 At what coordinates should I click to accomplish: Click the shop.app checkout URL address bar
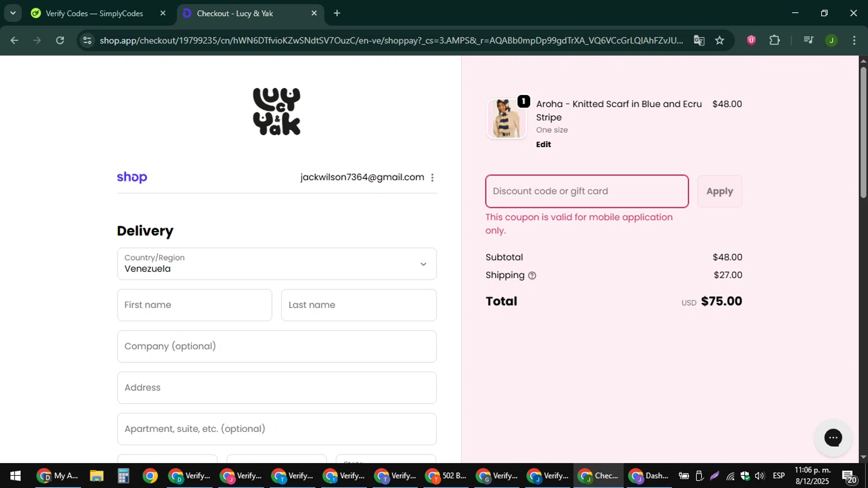[391, 41]
